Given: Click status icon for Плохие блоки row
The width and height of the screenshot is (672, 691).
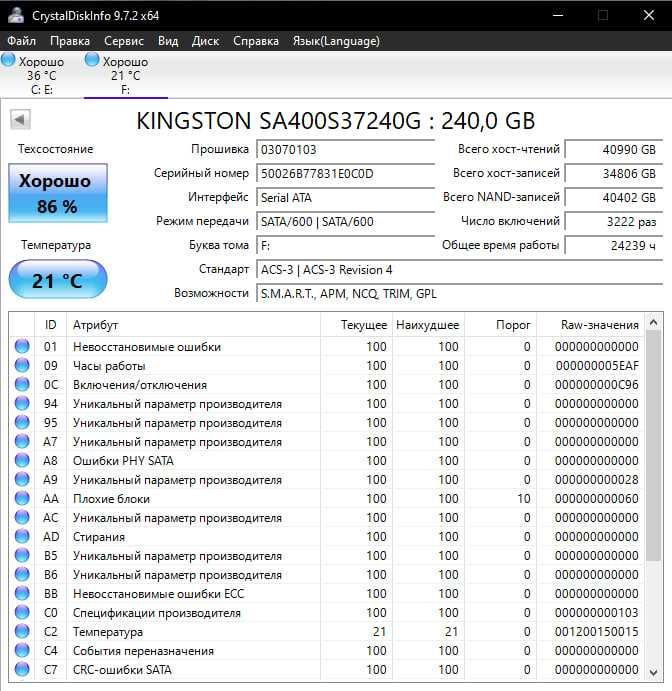Looking at the screenshot, I should coord(22,498).
